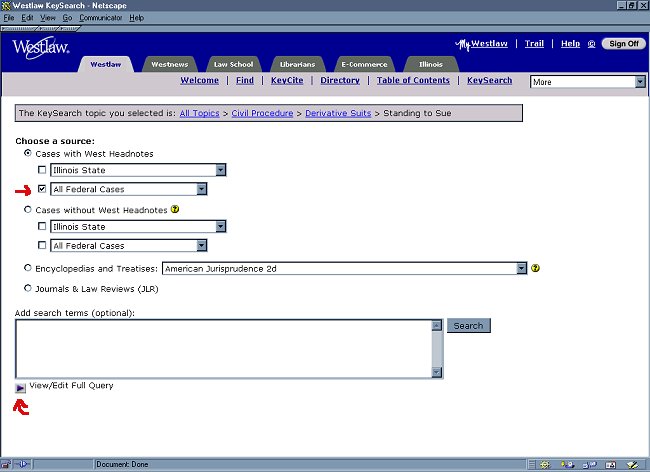
Task: Open Help via yellow question mark beside Cases without West Headnotes
Action: click(175, 209)
